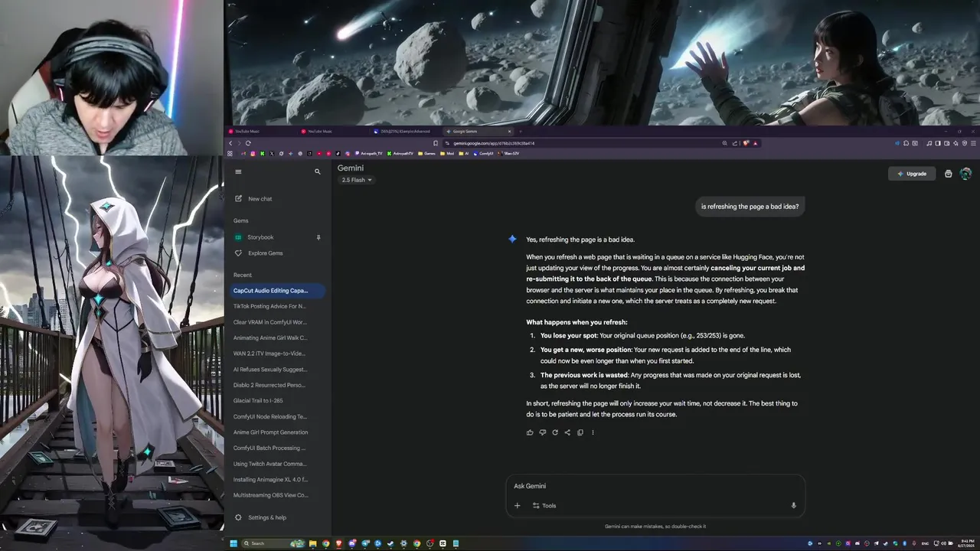Open Installing Animagine XL 4.0 chat
980x551 pixels.
pos(269,480)
